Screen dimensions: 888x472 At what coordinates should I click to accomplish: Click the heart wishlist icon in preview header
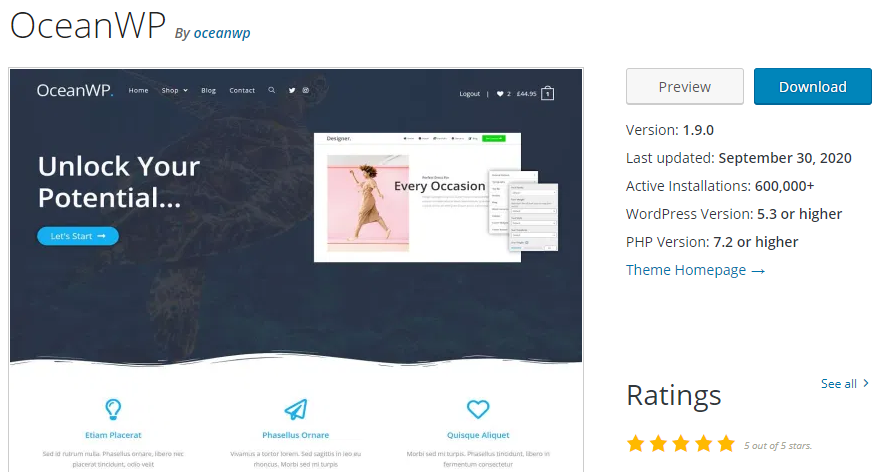[x=500, y=94]
